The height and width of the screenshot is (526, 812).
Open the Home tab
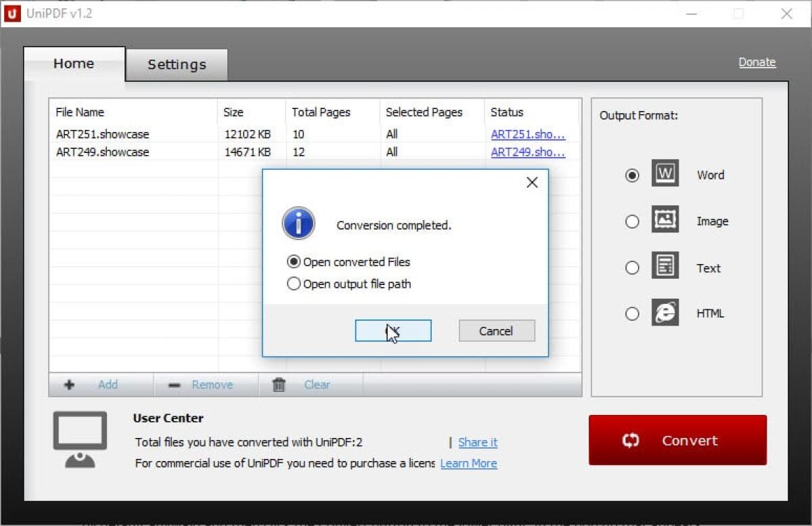pyautogui.click(x=74, y=63)
